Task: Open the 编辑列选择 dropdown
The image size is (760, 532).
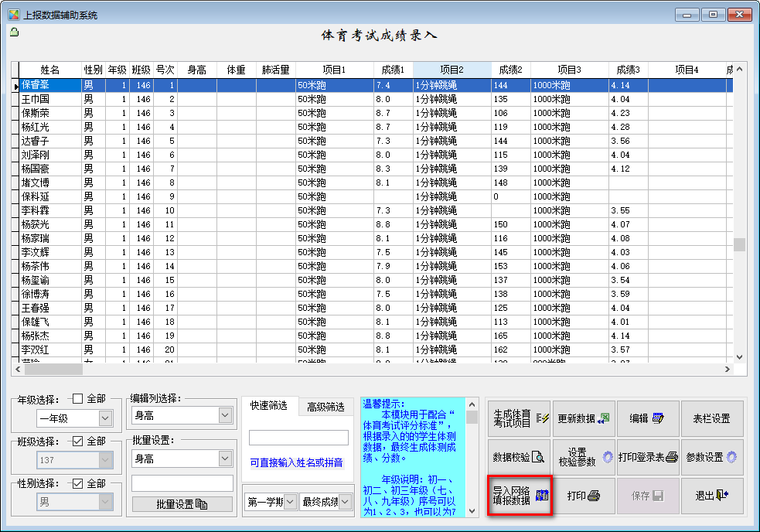Action: (225, 416)
